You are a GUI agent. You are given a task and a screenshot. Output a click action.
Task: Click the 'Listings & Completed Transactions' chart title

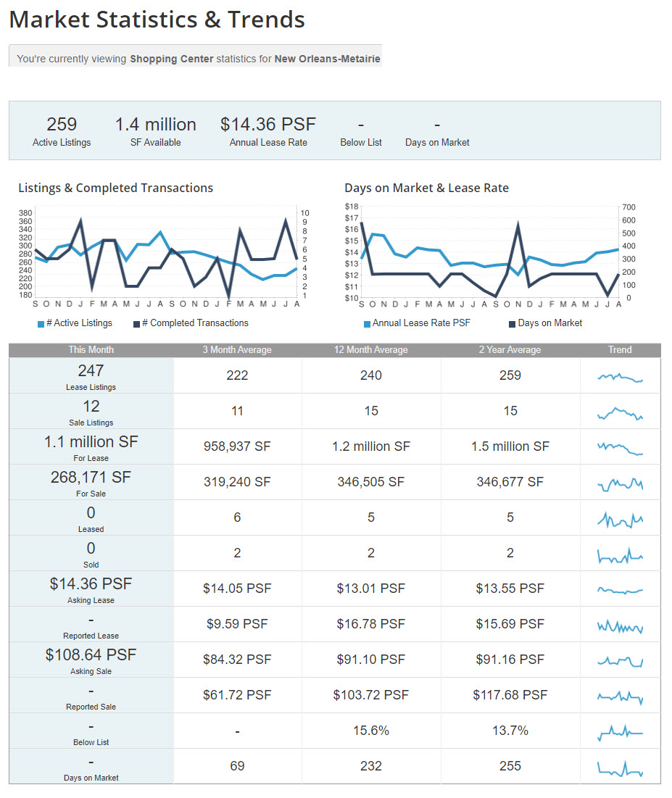pyautogui.click(x=115, y=188)
